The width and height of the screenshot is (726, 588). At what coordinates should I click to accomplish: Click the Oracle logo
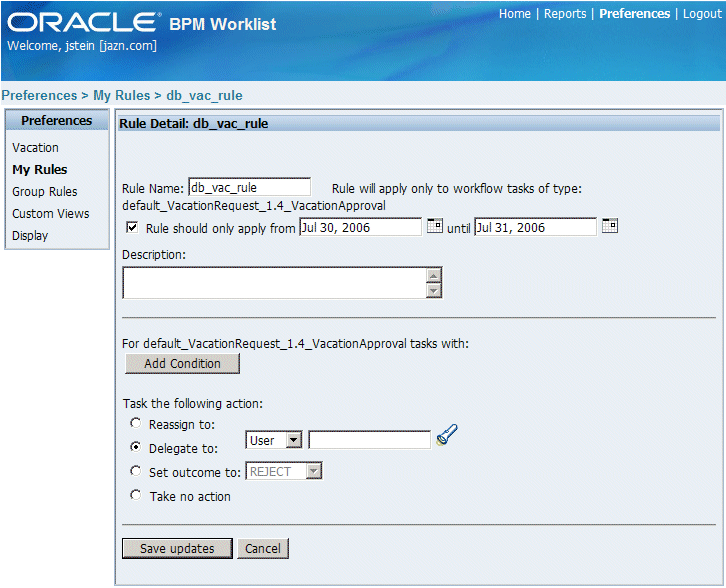point(84,22)
